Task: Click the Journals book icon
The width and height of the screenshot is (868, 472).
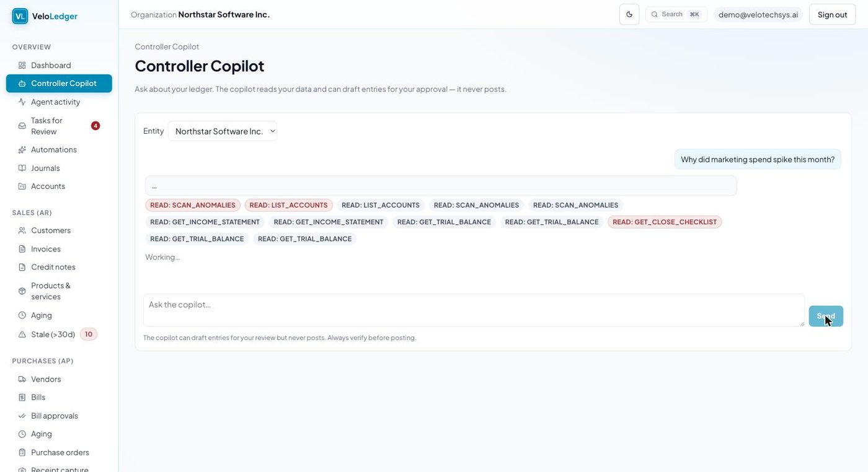Action: pos(22,168)
